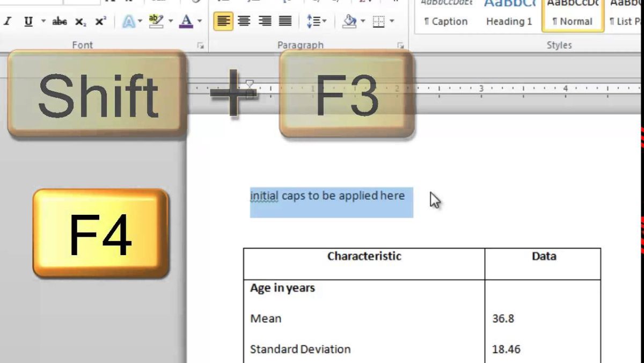Align the text to the right

click(x=265, y=21)
